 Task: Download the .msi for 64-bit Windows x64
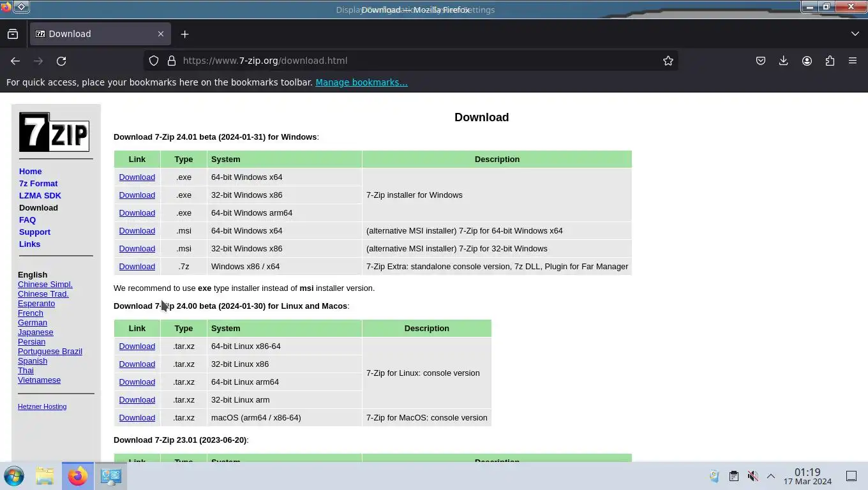tap(137, 230)
